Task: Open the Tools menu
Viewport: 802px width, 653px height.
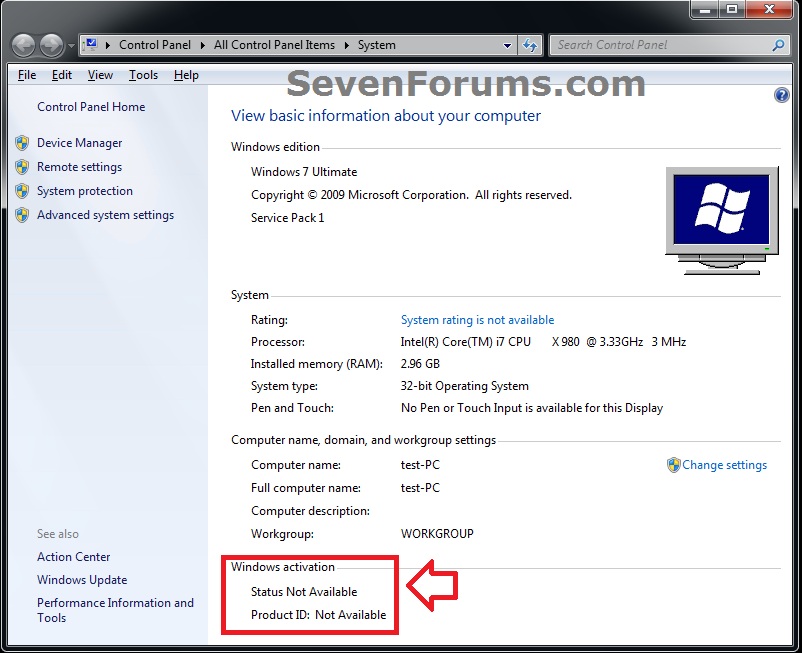Action: pos(143,75)
